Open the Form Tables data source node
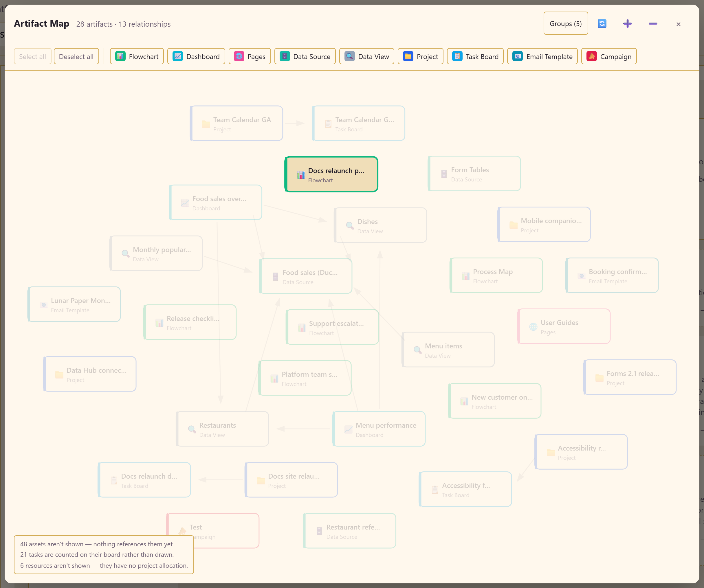 tap(474, 174)
